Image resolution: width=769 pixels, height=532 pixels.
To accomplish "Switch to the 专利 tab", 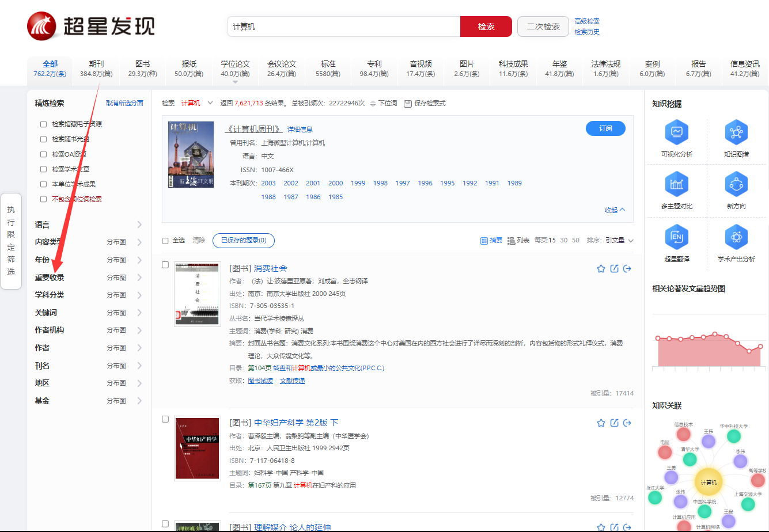I will 374,69.
